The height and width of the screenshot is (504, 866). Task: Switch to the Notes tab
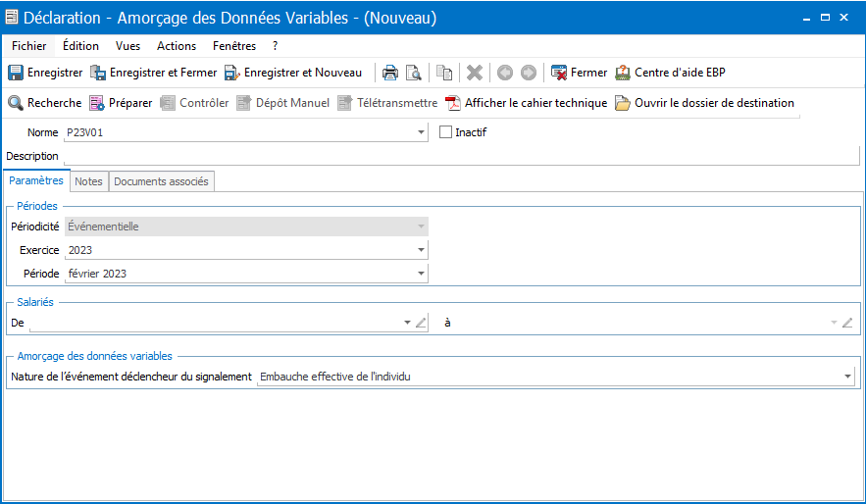(x=88, y=181)
